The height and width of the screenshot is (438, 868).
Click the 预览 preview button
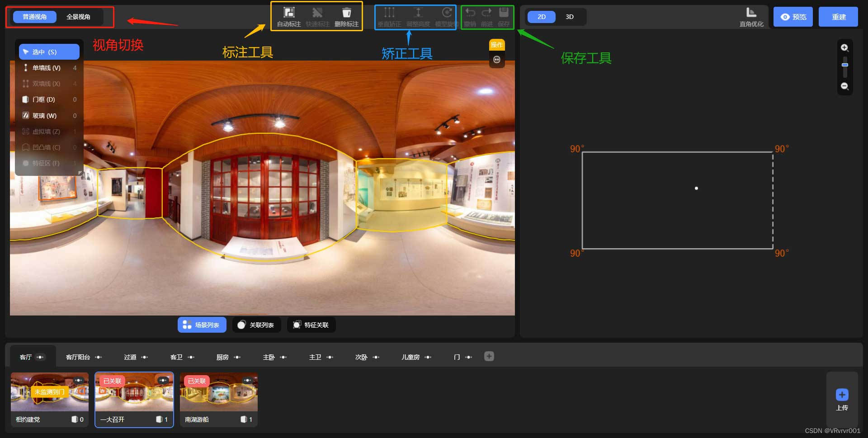pyautogui.click(x=793, y=17)
